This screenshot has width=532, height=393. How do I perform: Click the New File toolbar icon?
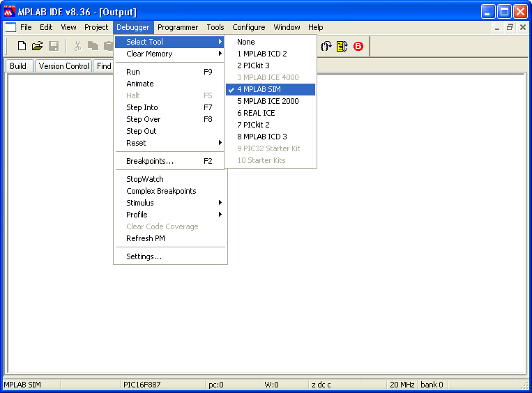[22, 46]
